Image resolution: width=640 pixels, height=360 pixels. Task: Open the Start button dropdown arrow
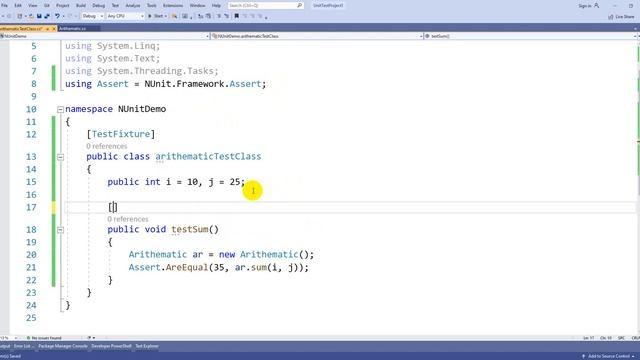coord(166,16)
